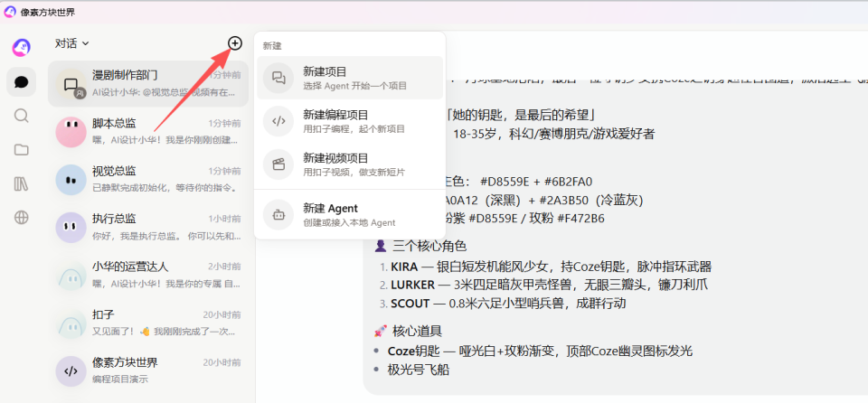
Task: Click the code brackets icon beside 新建编程项目
Action: tap(278, 121)
